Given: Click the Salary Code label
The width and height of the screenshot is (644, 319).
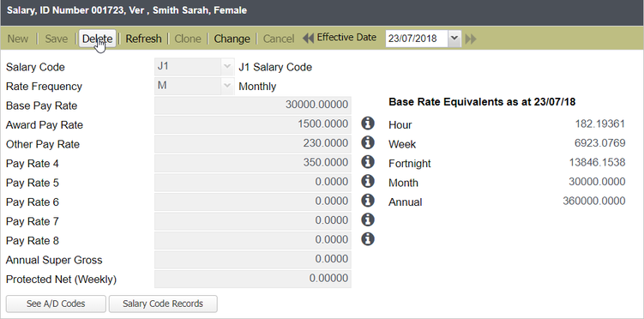Looking at the screenshot, I should click(x=35, y=68).
